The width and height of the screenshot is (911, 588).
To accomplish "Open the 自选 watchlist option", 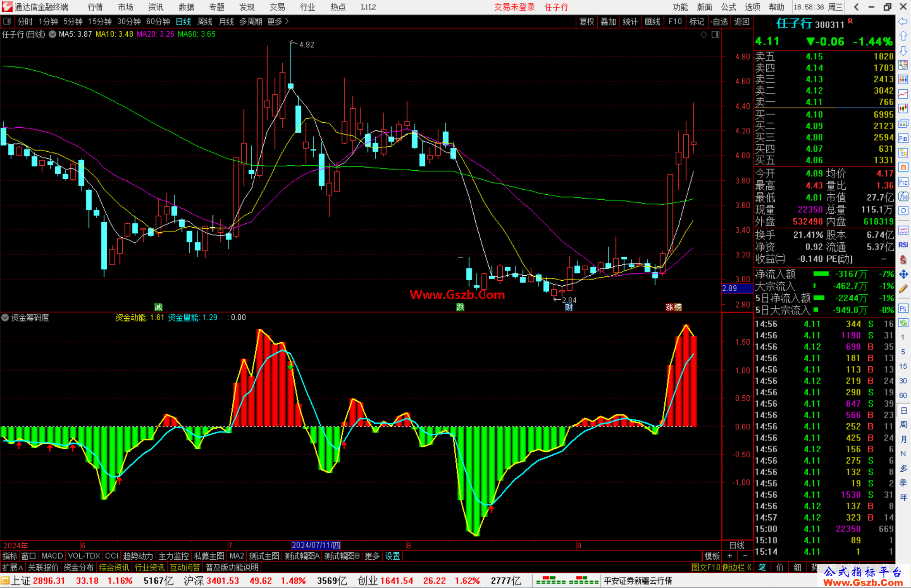I will coord(719,21).
